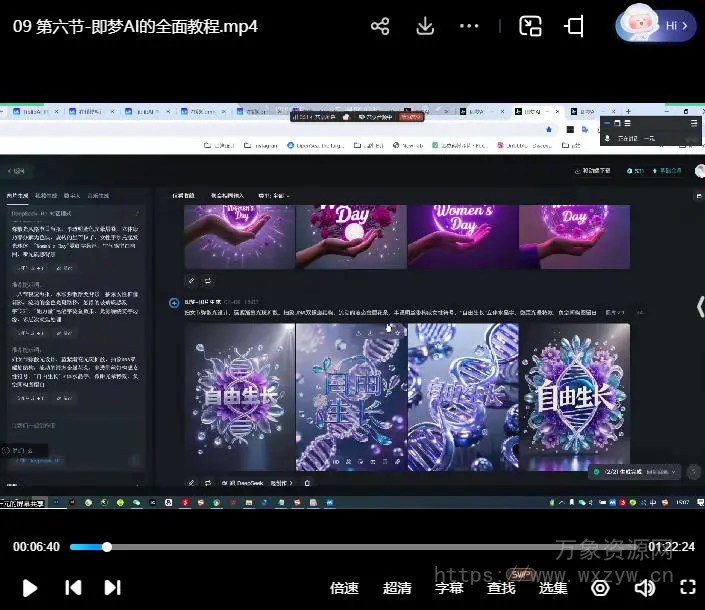Click the rotate screen icon in the top bar
Viewport: 705px width, 610px height.
point(575,26)
